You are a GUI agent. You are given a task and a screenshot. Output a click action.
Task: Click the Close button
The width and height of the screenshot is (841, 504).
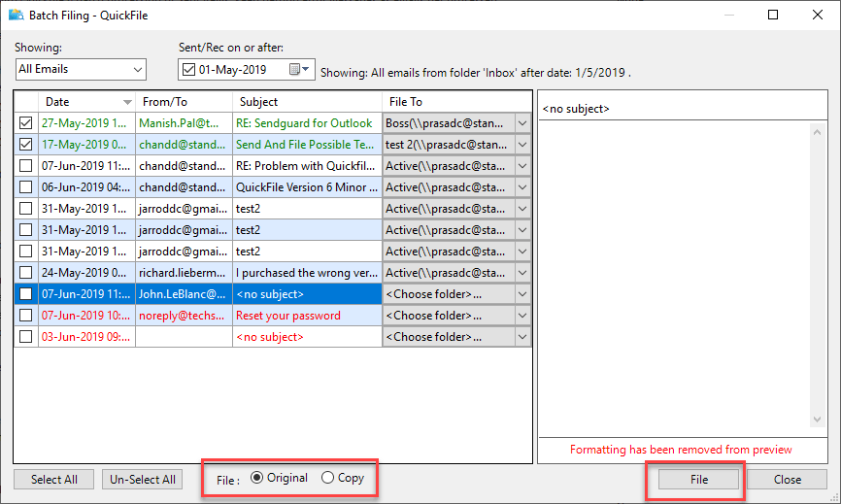[x=788, y=480]
